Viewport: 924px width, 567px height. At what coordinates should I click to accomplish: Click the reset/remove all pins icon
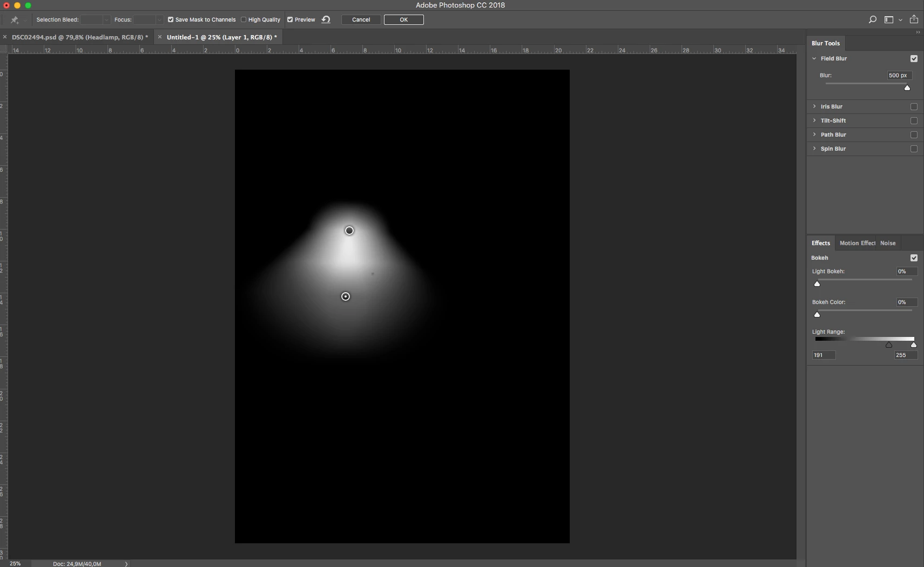click(x=326, y=19)
